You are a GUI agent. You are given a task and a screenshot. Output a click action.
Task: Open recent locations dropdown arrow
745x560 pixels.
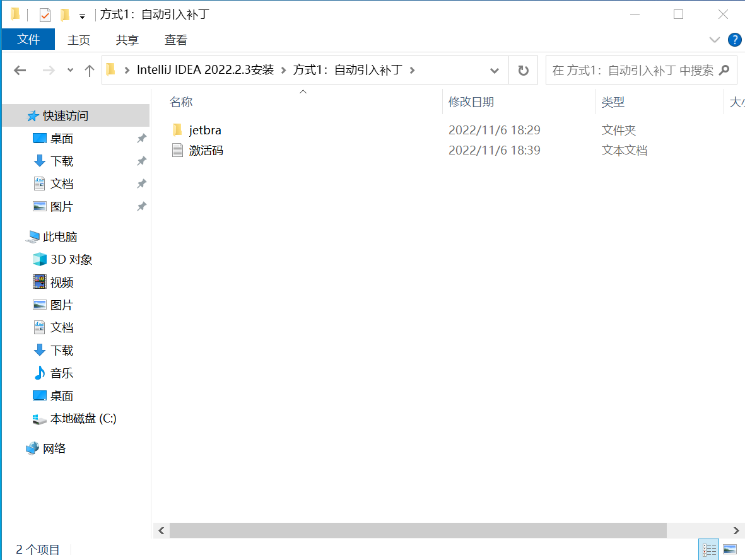click(x=70, y=71)
